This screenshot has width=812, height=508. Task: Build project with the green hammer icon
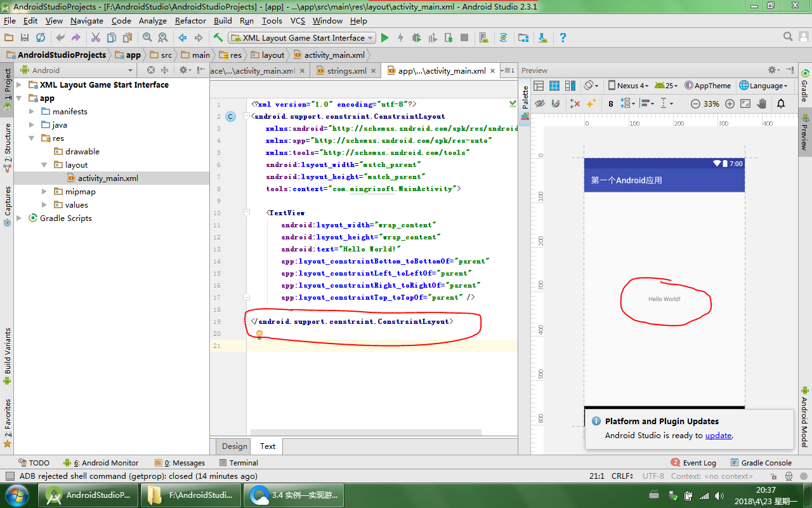[x=218, y=38]
